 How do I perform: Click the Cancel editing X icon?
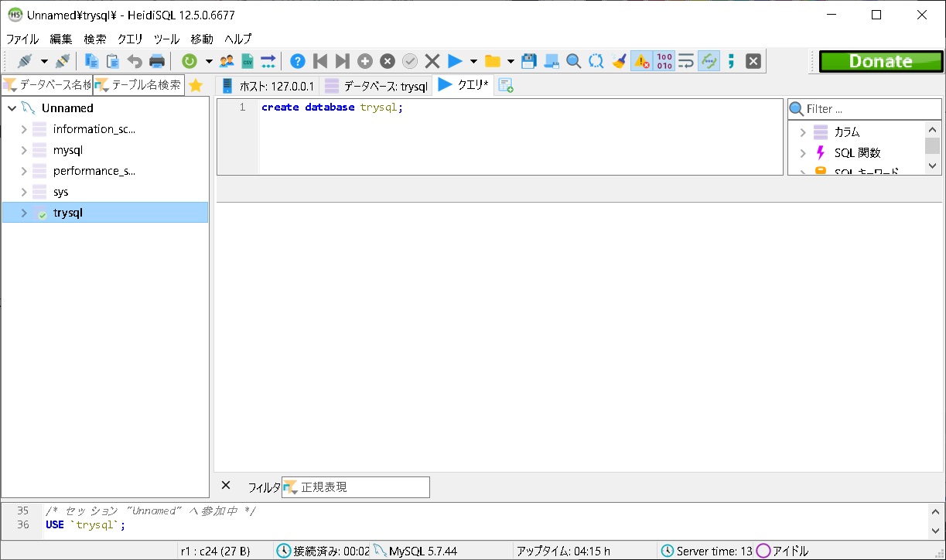[432, 61]
